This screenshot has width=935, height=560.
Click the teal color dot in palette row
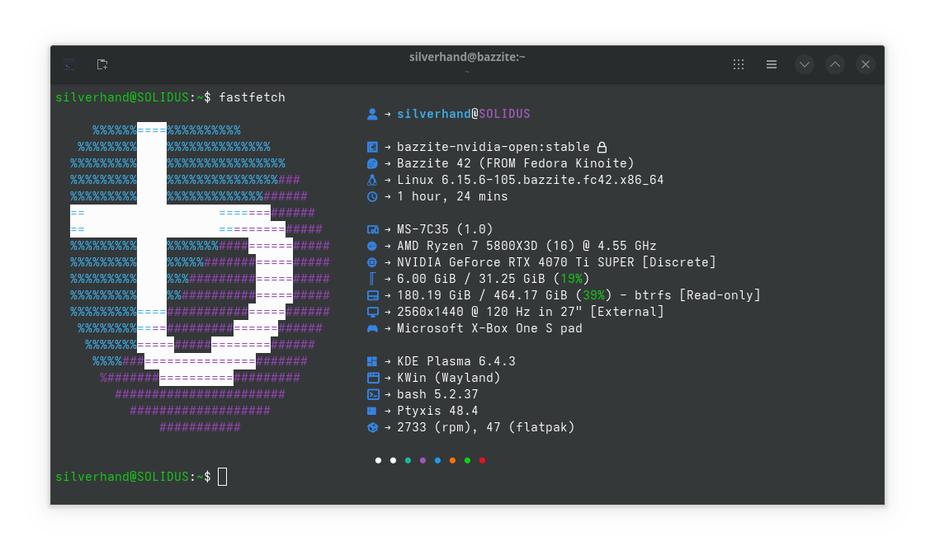click(x=408, y=460)
